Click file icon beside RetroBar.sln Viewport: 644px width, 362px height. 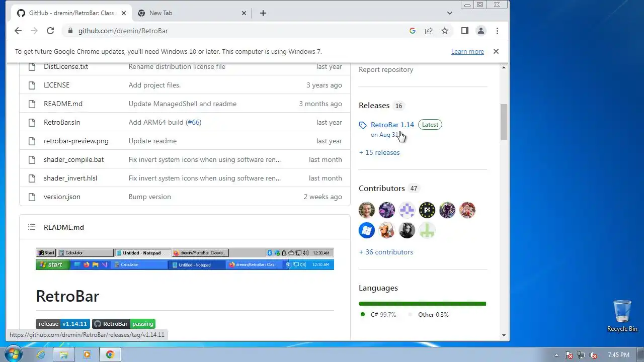(32, 122)
